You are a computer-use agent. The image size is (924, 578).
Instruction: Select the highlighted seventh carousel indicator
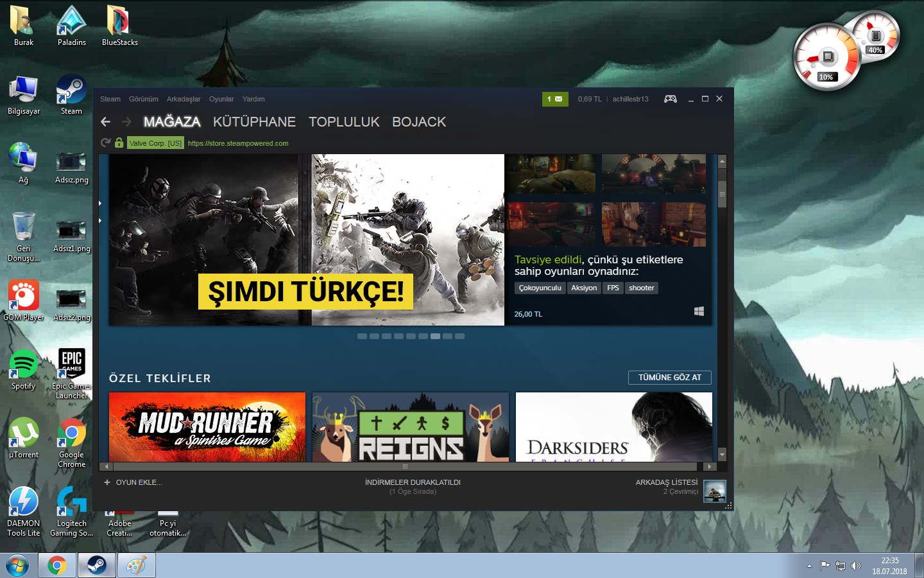[435, 336]
